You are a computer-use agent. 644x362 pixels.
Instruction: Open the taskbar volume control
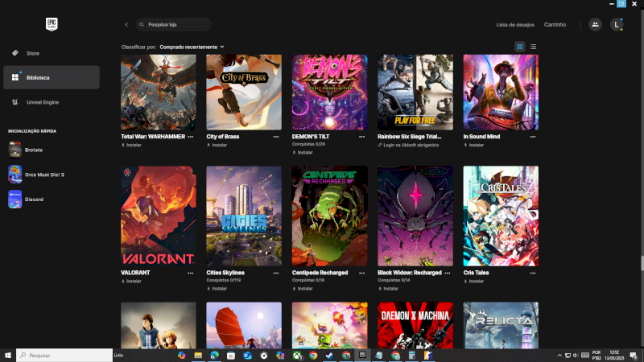[576, 356]
